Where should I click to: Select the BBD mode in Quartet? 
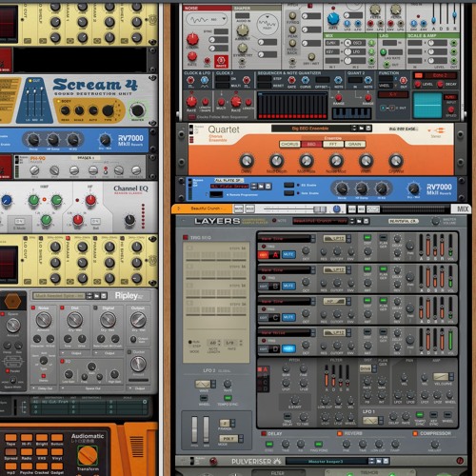(311, 144)
